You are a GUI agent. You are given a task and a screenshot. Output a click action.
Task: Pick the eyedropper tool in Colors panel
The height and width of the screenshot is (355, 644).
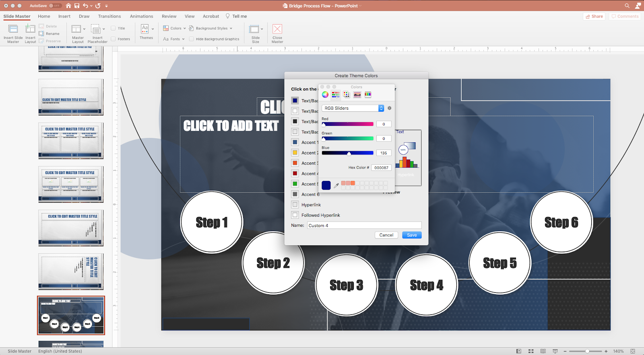(336, 185)
